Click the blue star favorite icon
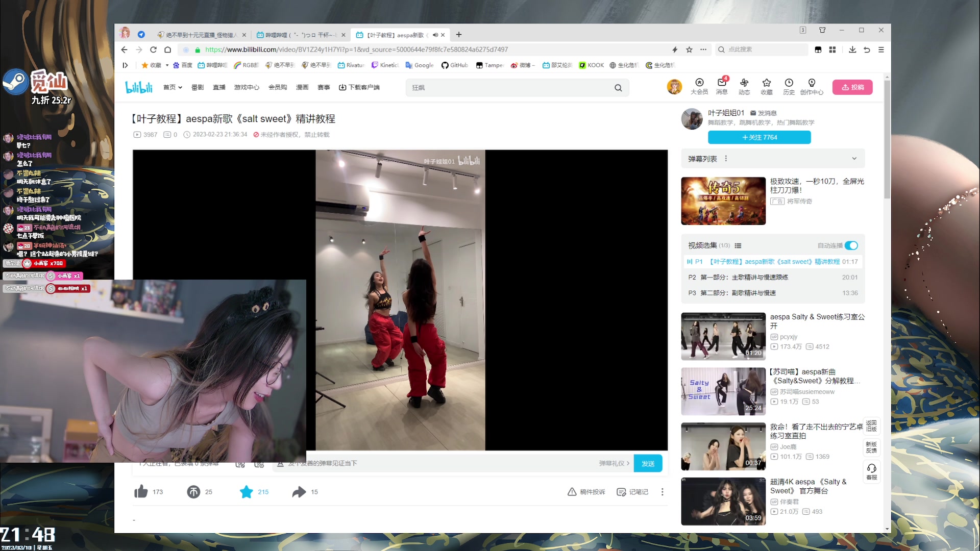Image resolution: width=980 pixels, height=551 pixels. (x=247, y=492)
